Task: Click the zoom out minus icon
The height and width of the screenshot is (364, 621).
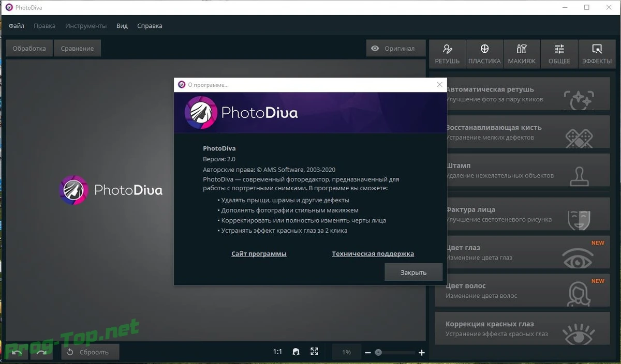Action: [x=368, y=353]
